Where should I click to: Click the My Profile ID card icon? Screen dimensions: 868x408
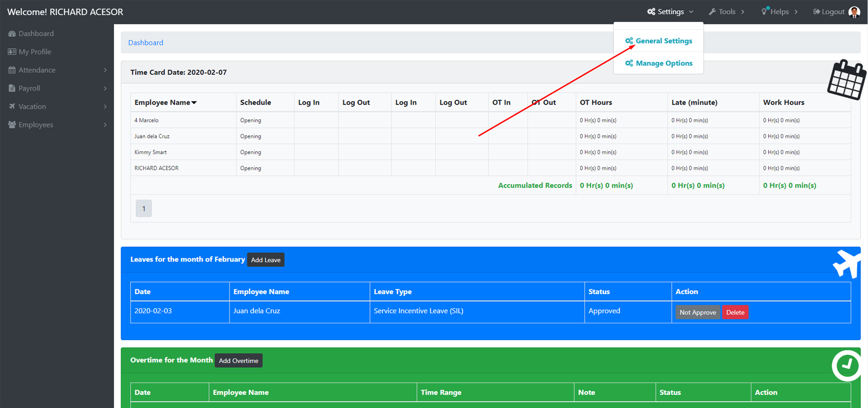pos(12,52)
